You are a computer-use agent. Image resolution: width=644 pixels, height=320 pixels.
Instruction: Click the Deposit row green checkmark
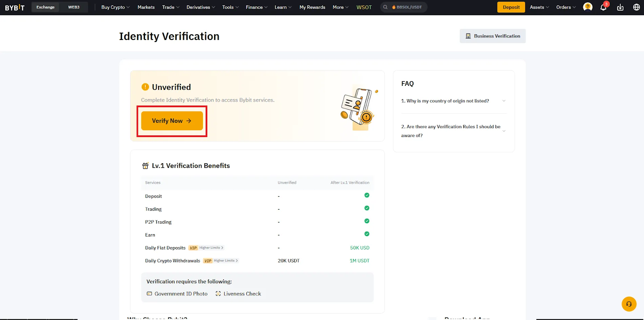(367, 195)
